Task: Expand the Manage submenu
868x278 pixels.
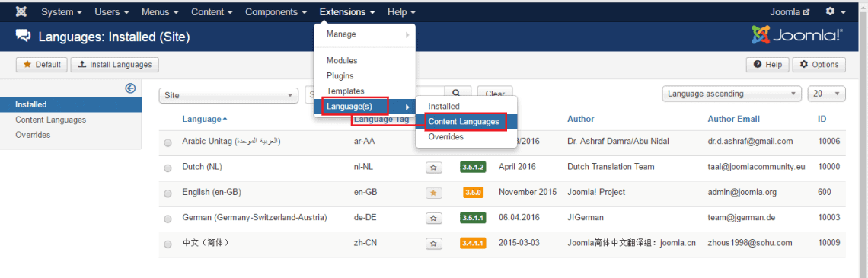Action: pos(364,34)
